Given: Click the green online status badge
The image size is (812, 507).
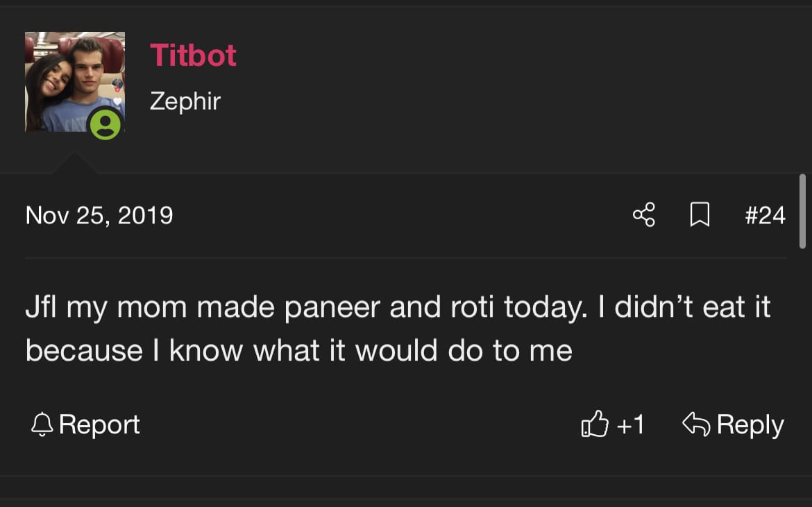Looking at the screenshot, I should click(x=105, y=124).
